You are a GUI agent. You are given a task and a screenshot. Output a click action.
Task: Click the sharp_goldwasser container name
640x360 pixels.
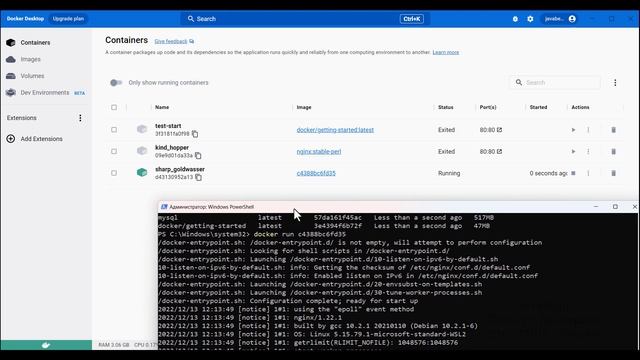click(x=180, y=169)
